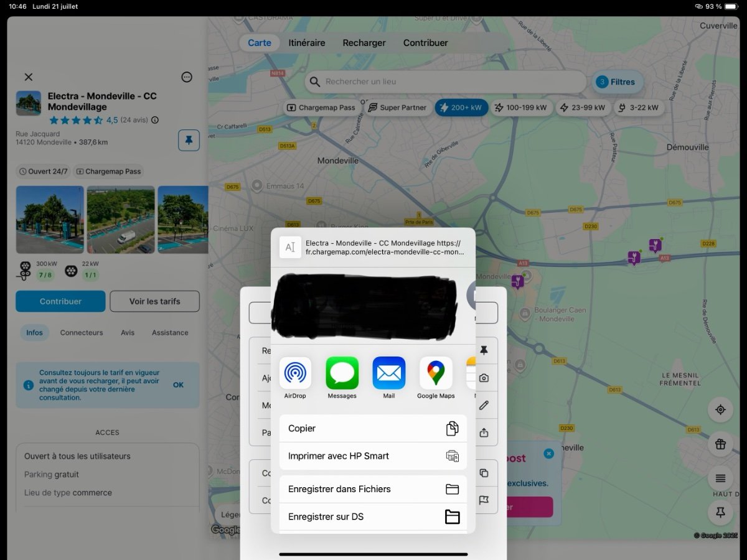
Task: Open the first station photo thumbnail
Action: [50, 220]
